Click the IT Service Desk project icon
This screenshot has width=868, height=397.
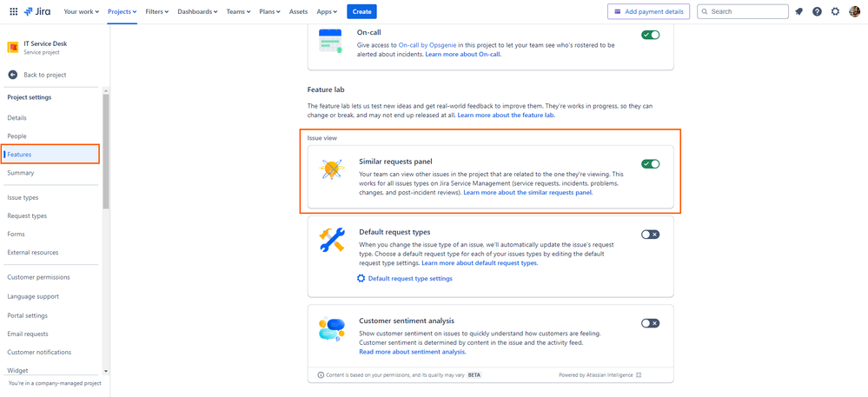point(13,48)
